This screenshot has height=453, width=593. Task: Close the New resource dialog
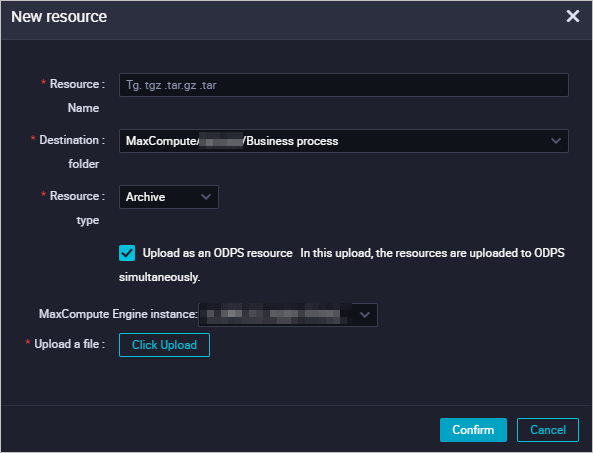coord(573,16)
